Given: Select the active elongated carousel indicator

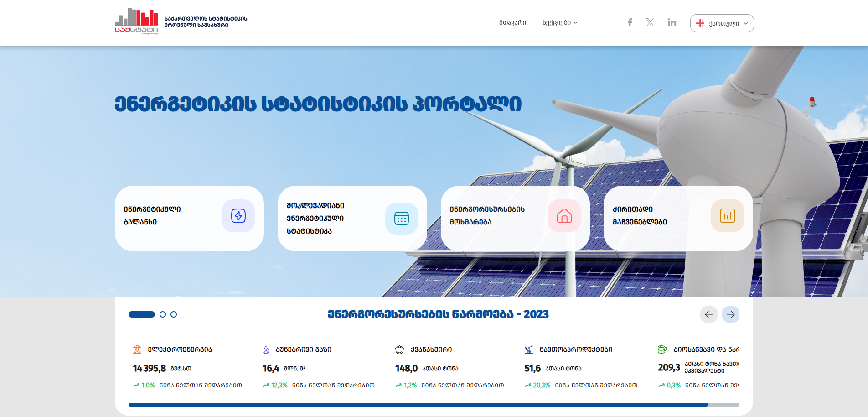Looking at the screenshot, I should click(141, 314).
